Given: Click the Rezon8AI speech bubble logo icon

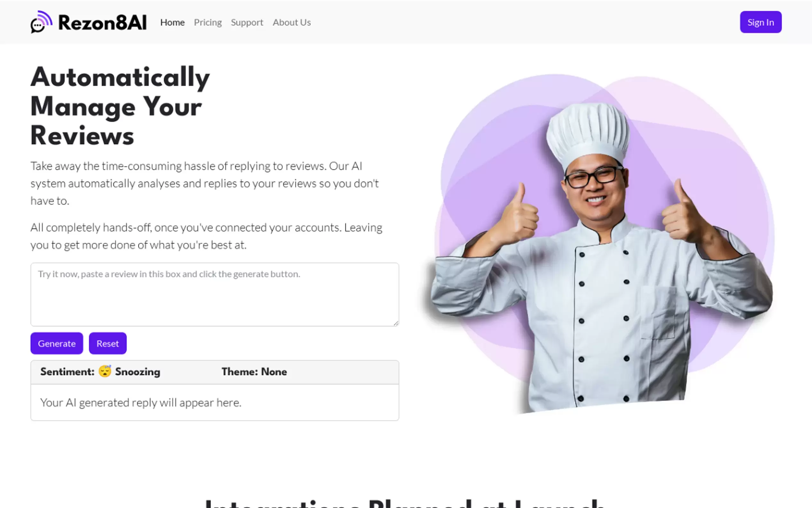Looking at the screenshot, I should [41, 22].
